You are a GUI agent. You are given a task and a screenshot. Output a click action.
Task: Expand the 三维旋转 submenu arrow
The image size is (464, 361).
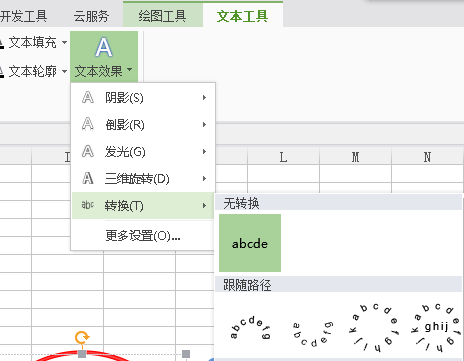pos(204,179)
